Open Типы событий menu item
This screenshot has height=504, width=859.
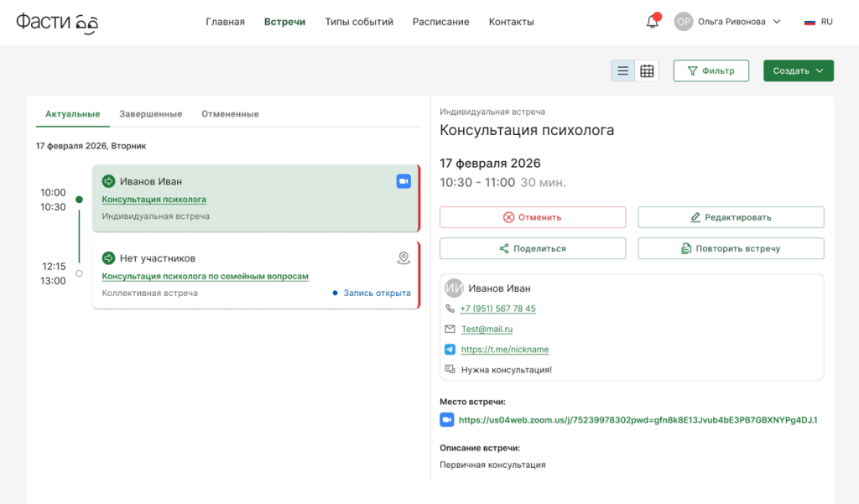click(x=359, y=22)
